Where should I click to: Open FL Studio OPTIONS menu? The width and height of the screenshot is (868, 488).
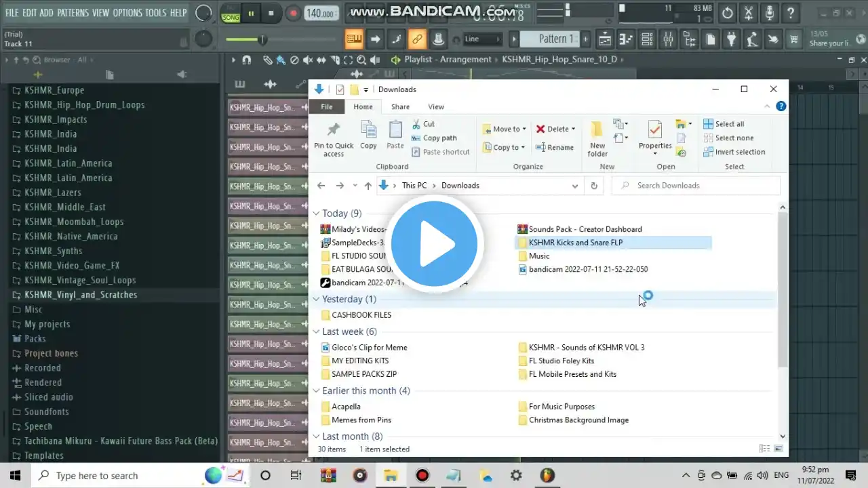127,13
